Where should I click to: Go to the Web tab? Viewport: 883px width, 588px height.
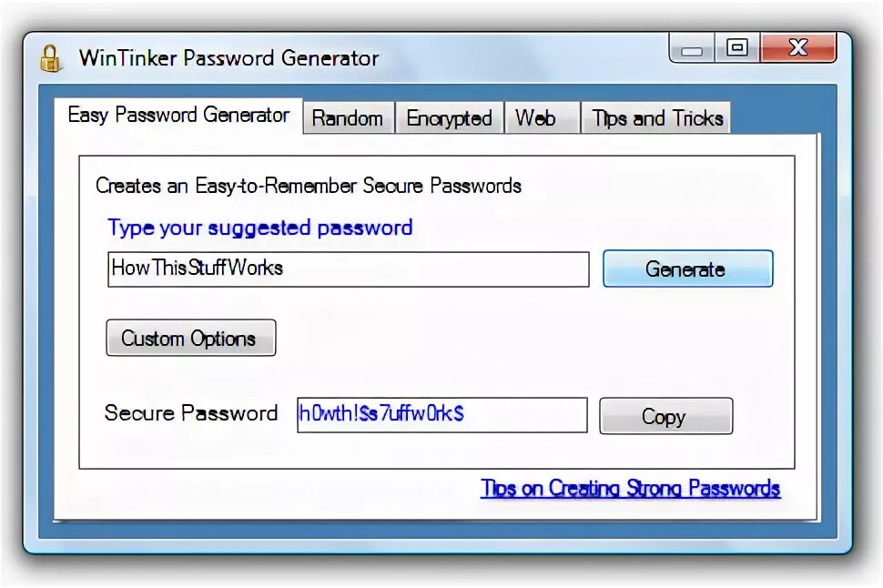pos(541,118)
